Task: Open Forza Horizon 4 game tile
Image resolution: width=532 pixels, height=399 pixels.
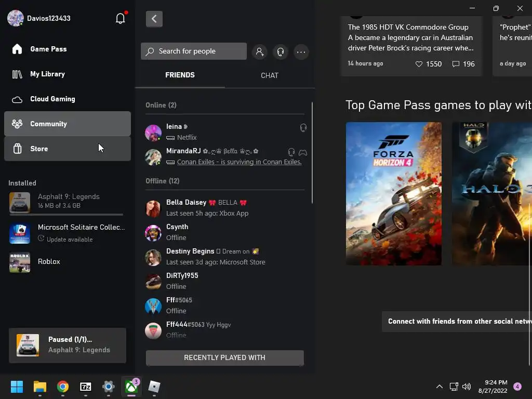Action: point(394,193)
